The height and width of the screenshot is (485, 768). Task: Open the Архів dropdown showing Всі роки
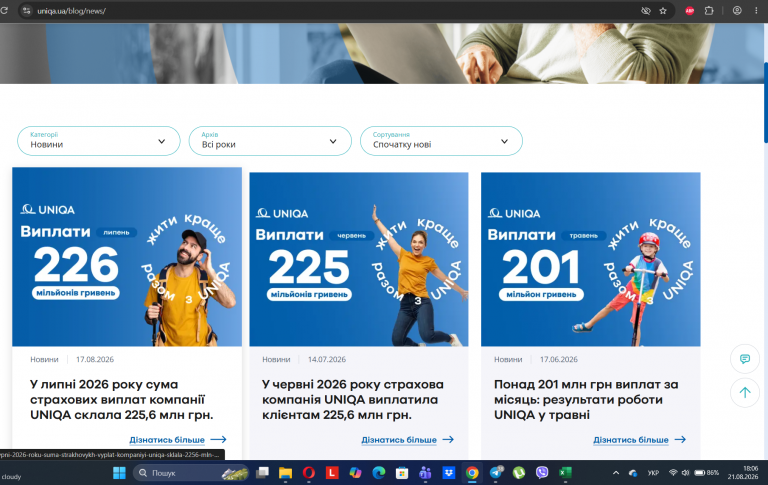pyautogui.click(x=270, y=141)
